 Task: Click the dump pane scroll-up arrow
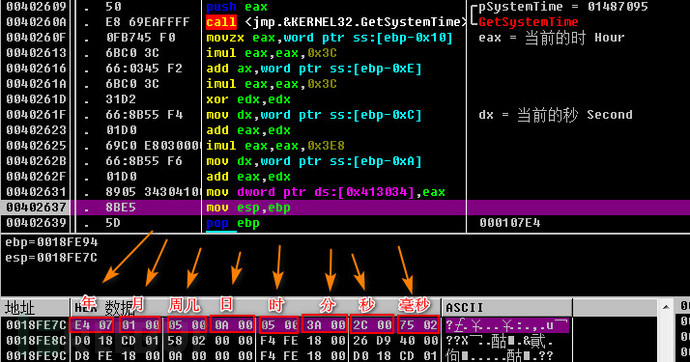666,307
